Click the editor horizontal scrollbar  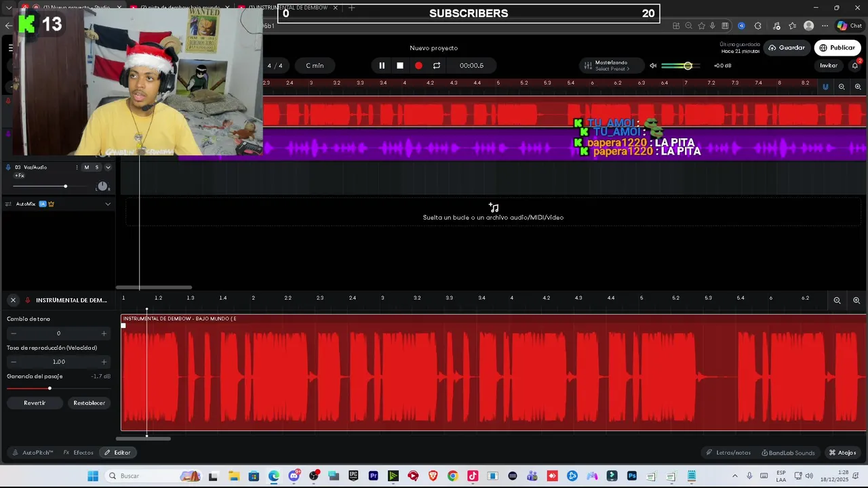point(143,439)
